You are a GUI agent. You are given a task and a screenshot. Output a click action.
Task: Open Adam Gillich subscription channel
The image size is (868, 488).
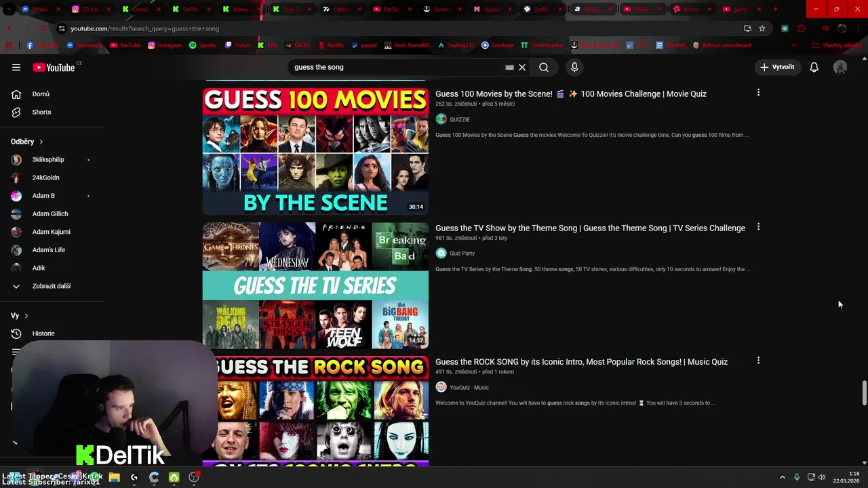[x=50, y=213]
